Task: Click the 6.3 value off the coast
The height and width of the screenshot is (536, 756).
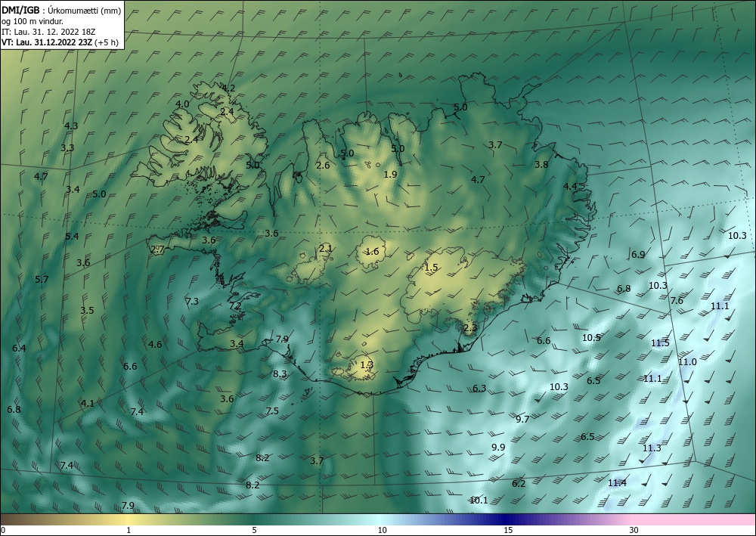Action: [479, 388]
